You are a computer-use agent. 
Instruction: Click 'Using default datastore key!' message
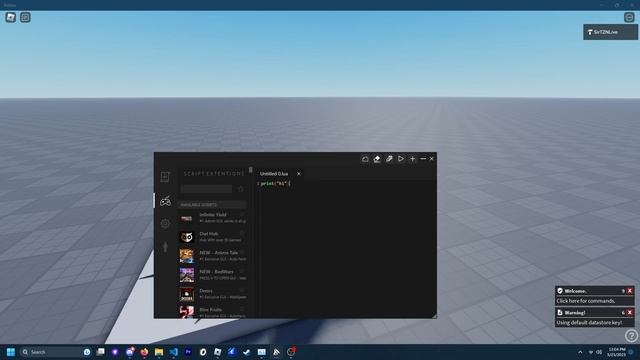(x=589, y=322)
